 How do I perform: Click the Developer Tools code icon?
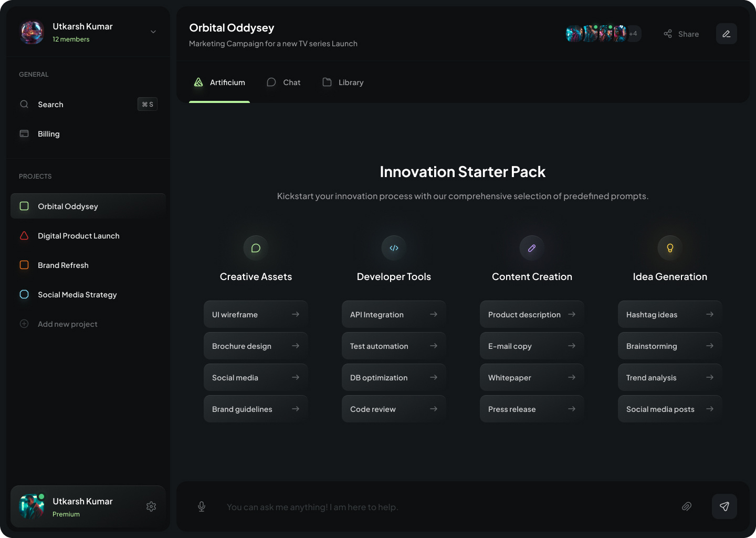[x=394, y=248]
